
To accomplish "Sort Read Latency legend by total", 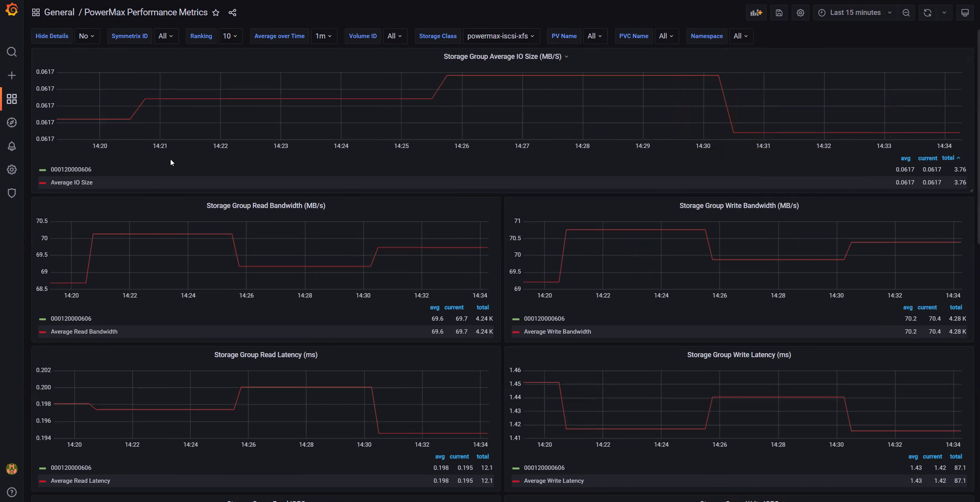I will point(483,456).
